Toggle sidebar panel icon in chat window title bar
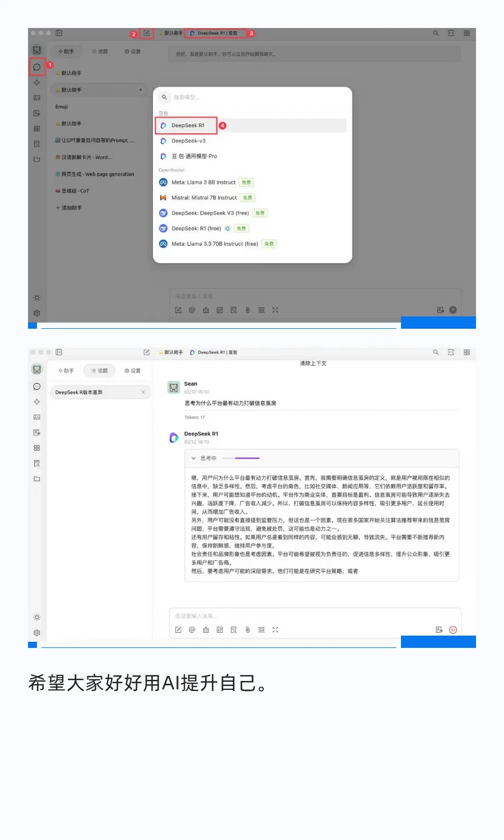 [59, 352]
